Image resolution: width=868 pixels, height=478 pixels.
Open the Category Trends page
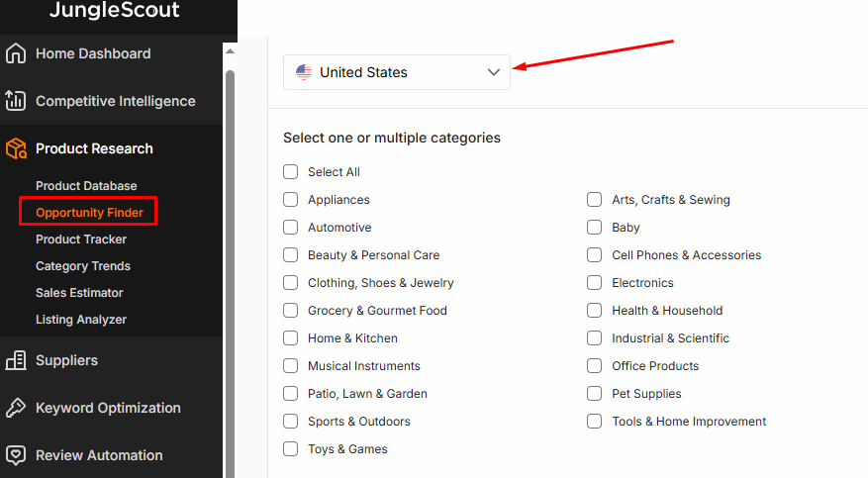83,266
